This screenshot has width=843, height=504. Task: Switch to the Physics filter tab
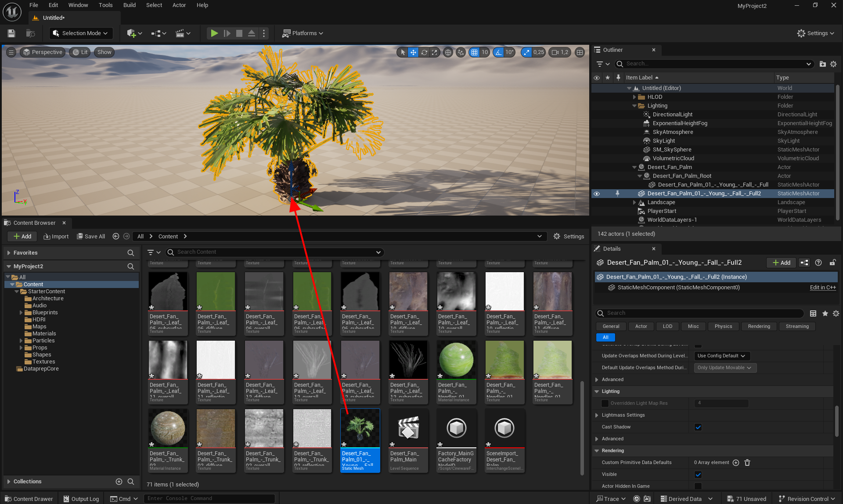(x=723, y=327)
